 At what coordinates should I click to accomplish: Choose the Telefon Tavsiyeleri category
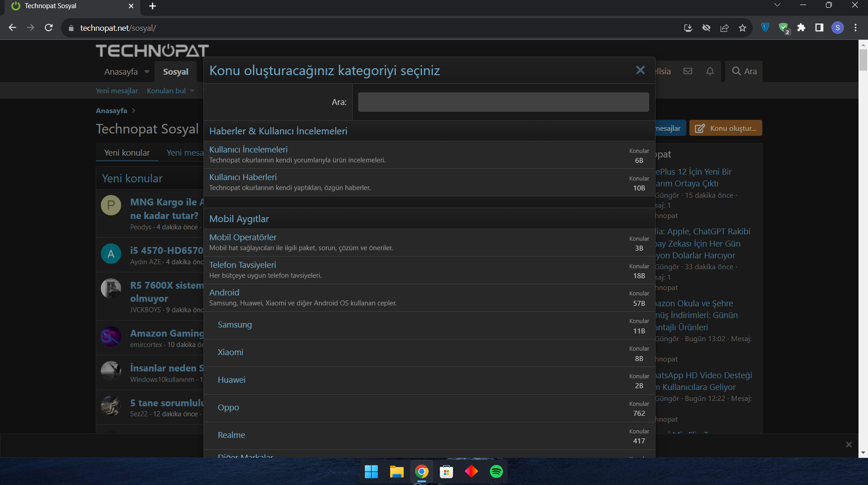point(242,265)
